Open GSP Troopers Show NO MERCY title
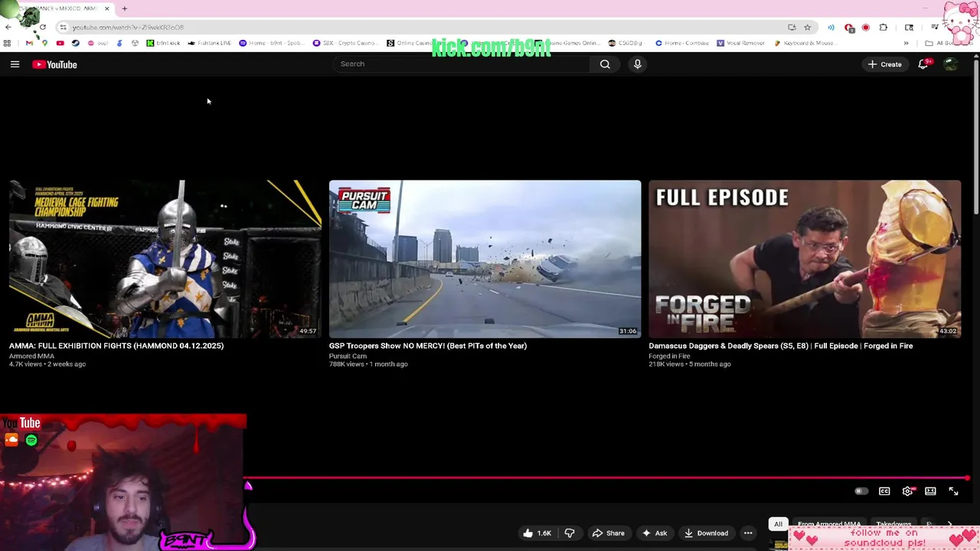Screen dimensions: 980x551 (428, 346)
